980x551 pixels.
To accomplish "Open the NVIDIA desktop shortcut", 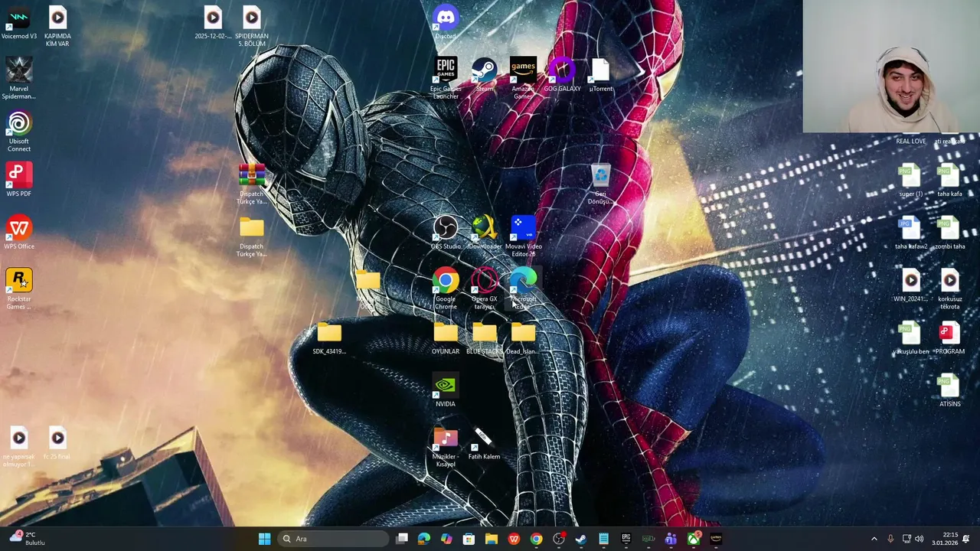I will 446,390.
